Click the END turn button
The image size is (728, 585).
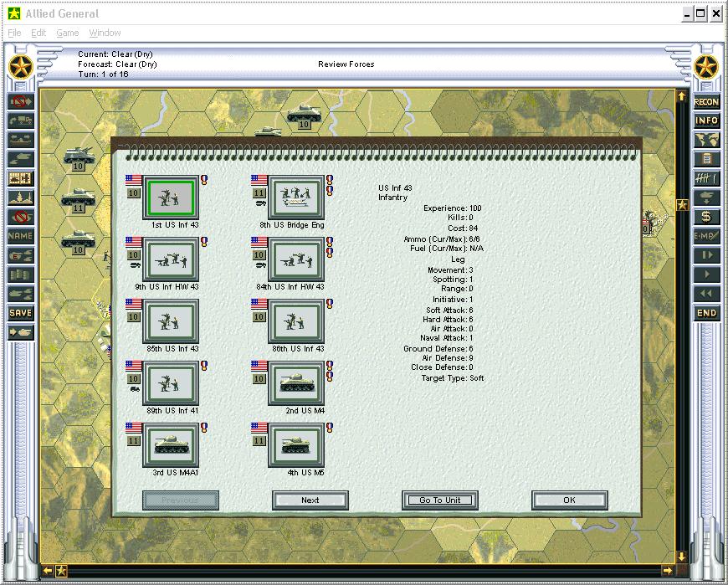click(706, 313)
